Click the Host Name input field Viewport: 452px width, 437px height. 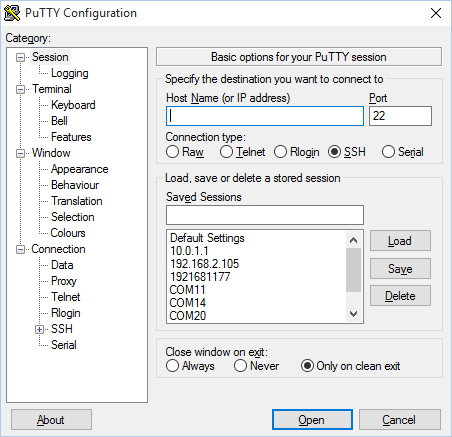[265, 116]
